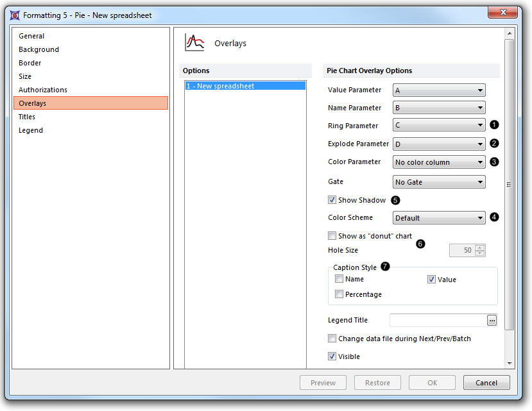The image size is (532, 411).
Task: Select the Background category
Action: 39,49
